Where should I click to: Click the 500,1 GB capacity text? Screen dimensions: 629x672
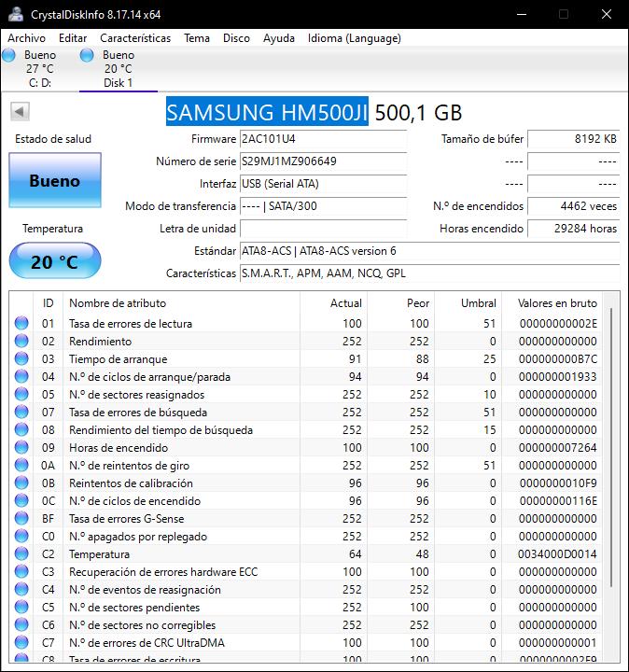[x=419, y=113]
